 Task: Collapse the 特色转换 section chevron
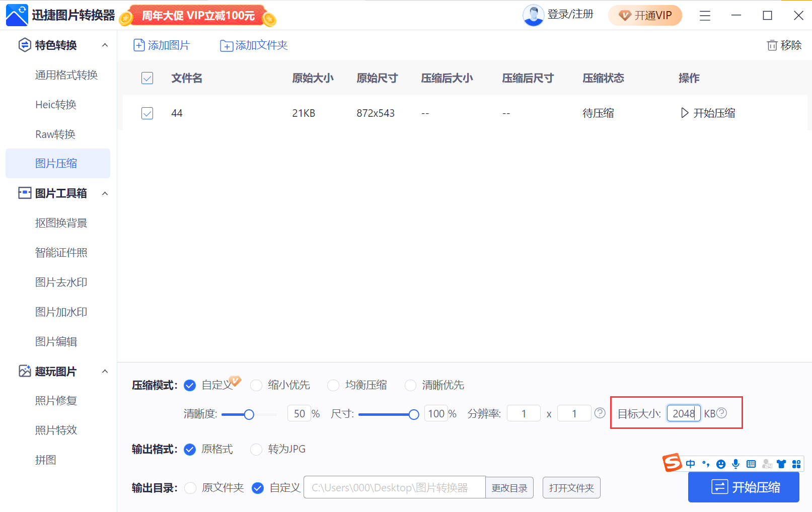[105, 45]
